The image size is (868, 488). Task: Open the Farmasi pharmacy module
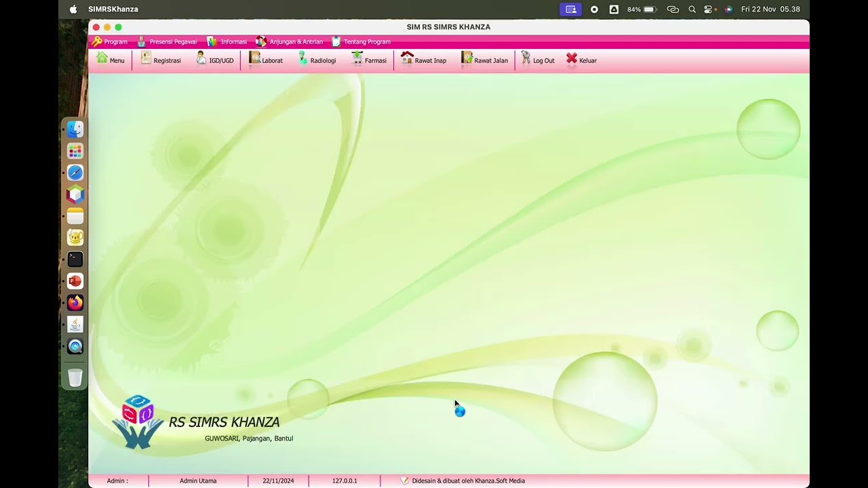point(369,60)
